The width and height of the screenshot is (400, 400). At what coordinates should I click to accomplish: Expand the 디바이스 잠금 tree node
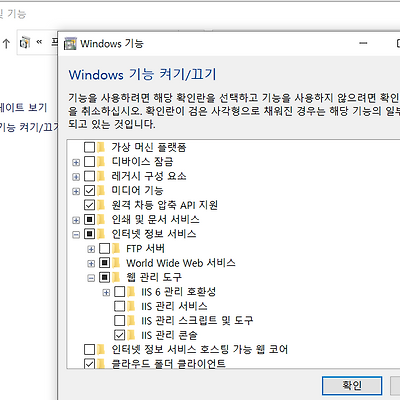[x=76, y=162]
